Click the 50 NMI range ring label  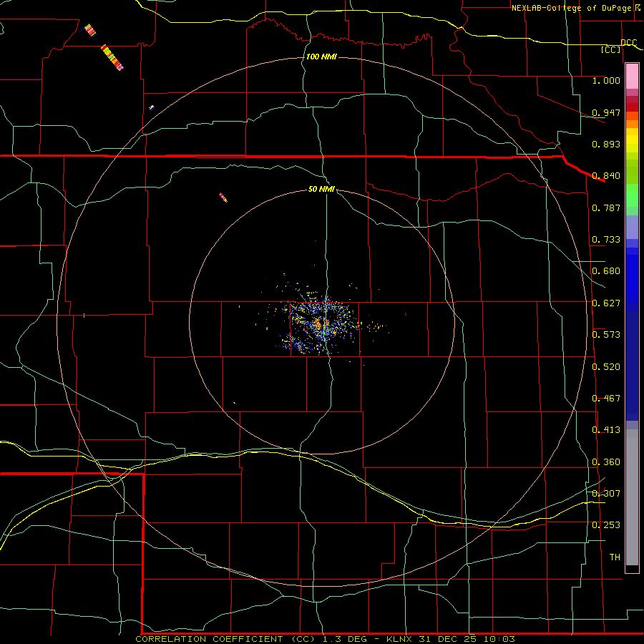point(321,189)
